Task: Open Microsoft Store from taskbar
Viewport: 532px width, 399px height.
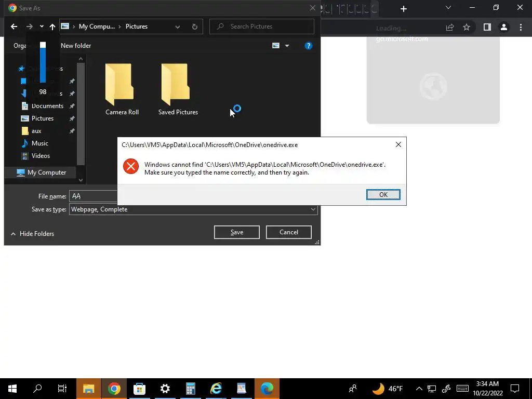Action: click(x=139, y=389)
